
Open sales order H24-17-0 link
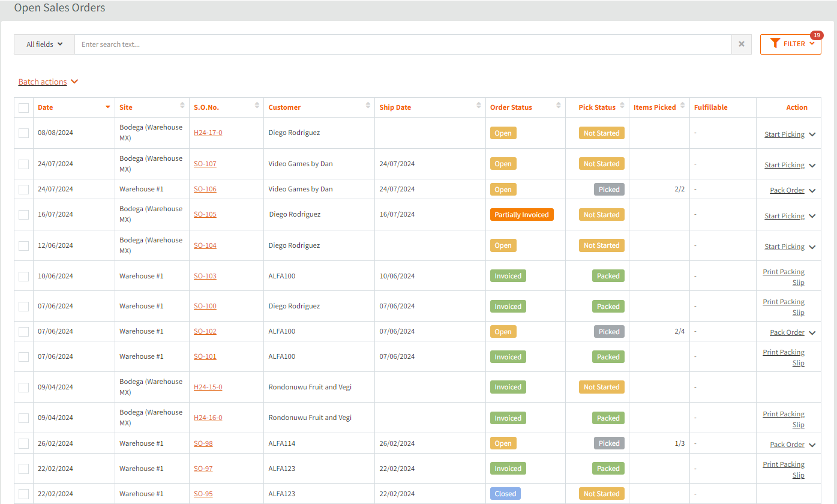[208, 133]
